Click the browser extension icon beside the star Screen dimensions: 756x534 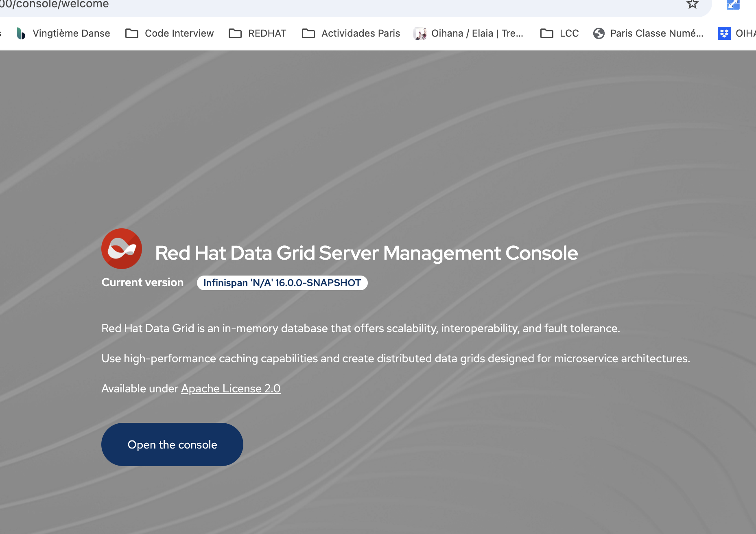point(733,4)
